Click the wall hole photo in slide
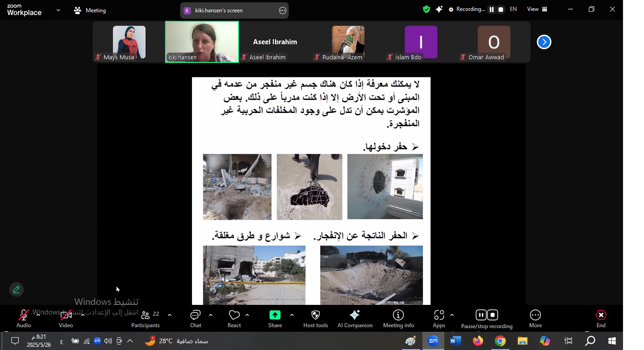This screenshot has width=644, height=350. (x=385, y=186)
